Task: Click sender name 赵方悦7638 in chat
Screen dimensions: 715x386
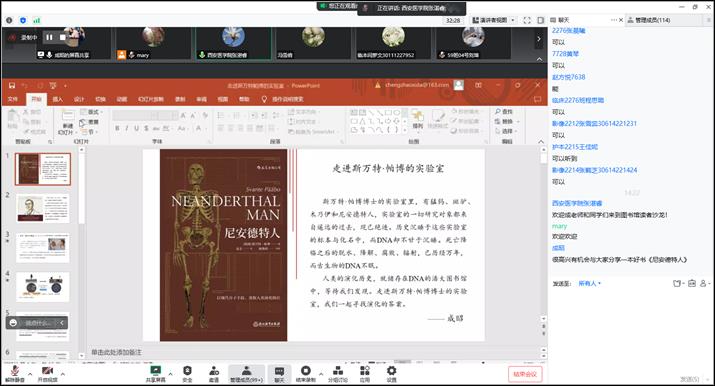Action: 568,77
